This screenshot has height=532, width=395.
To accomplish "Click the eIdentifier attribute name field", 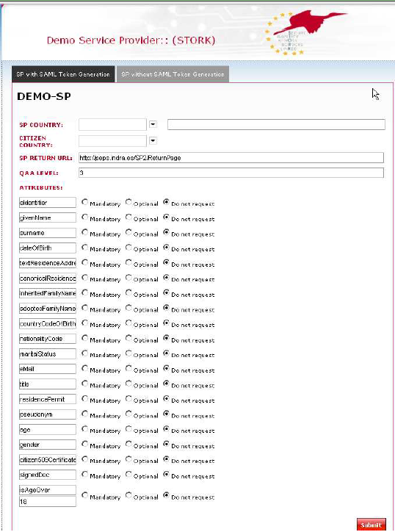I will coord(48,203).
